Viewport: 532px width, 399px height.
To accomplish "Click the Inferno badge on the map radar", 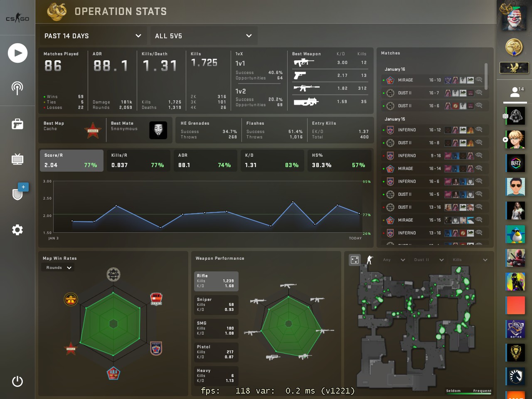I will tap(156, 348).
